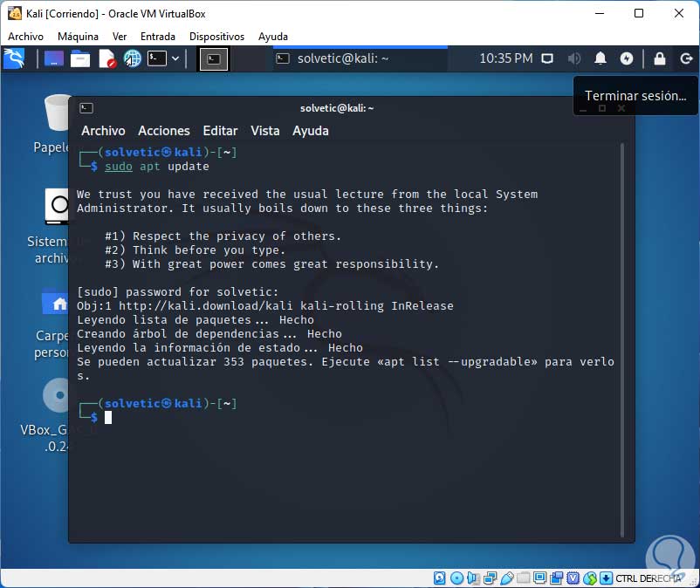Launch the text editor panel icon
Image resolution: width=700 pixels, height=588 pixels.
[x=107, y=59]
